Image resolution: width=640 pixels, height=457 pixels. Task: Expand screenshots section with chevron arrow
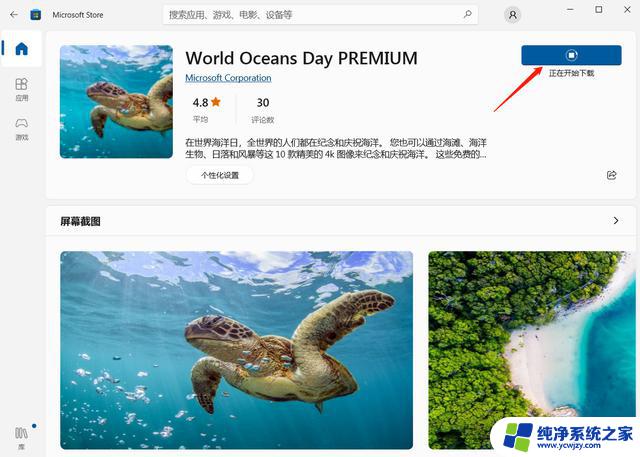click(x=616, y=221)
